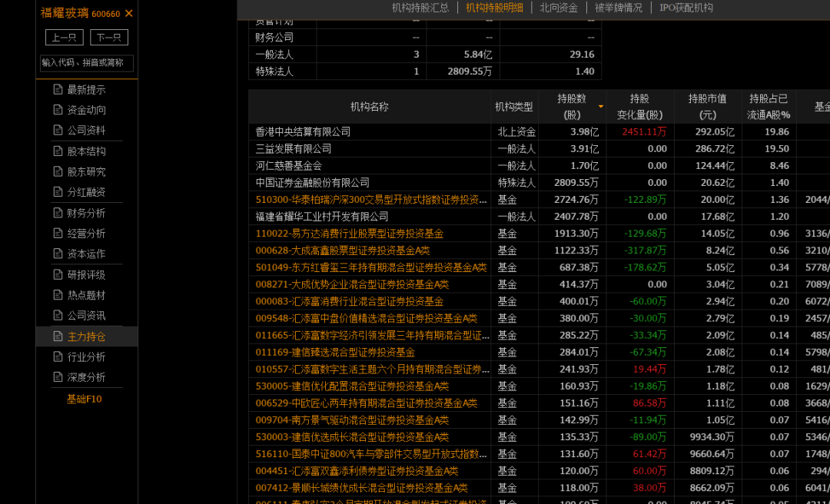Open 基础F10 link
Viewport: 830px width, 504px height.
tap(85, 400)
